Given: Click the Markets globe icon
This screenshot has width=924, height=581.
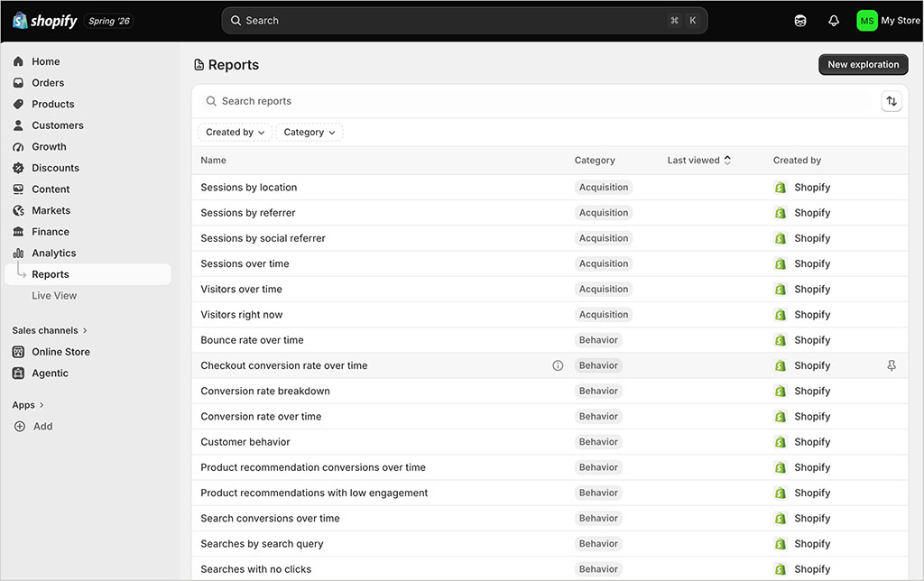Looking at the screenshot, I should [18, 210].
